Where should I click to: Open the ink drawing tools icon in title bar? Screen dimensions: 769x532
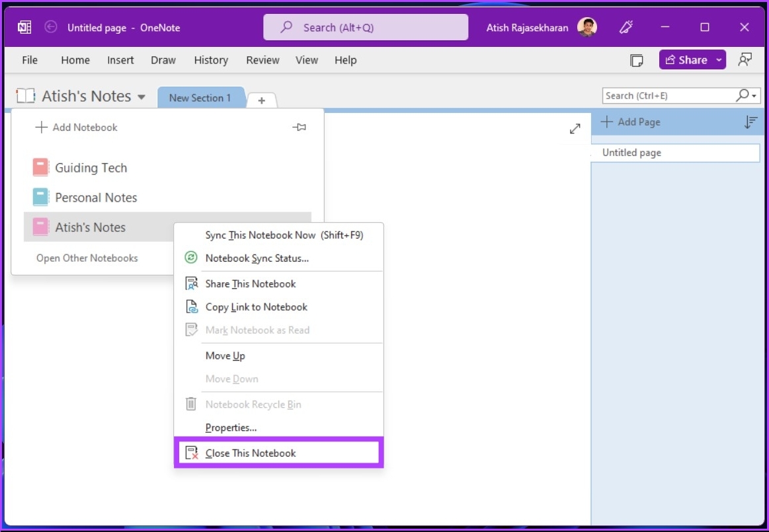(626, 27)
